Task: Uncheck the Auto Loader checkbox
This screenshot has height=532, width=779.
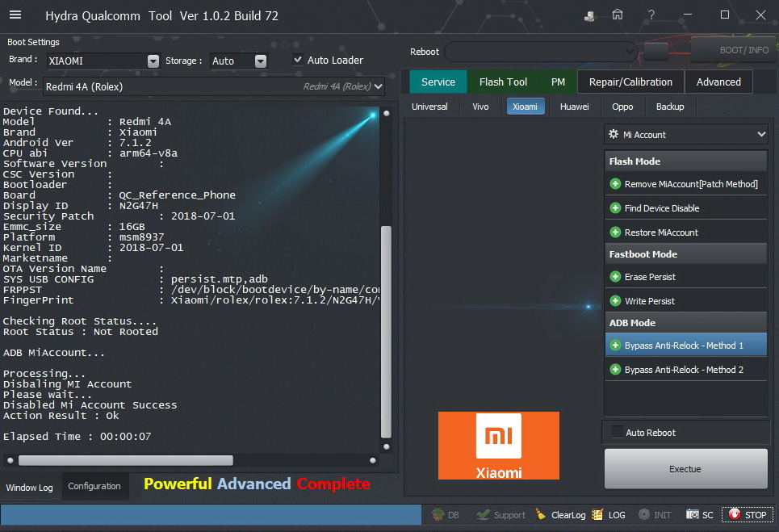Action: [x=298, y=60]
